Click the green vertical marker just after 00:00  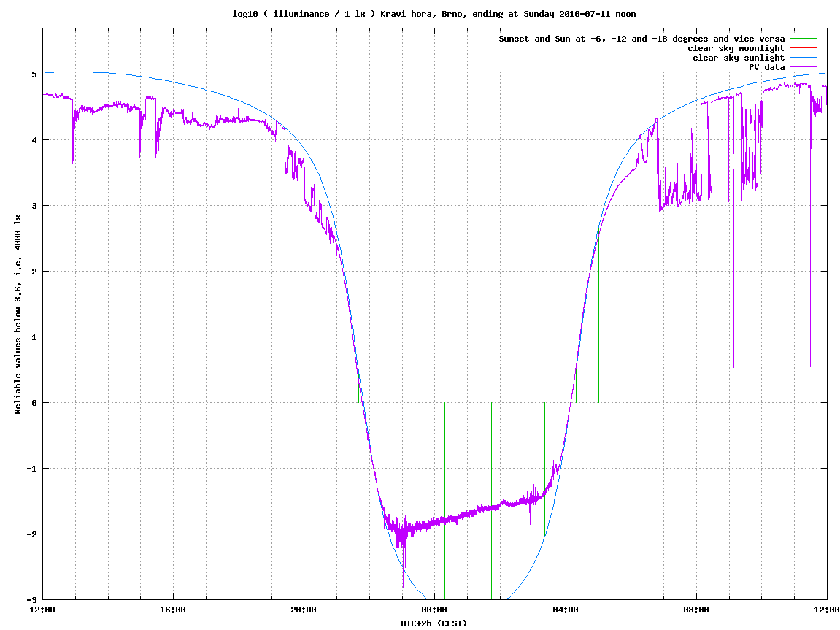pos(444,501)
